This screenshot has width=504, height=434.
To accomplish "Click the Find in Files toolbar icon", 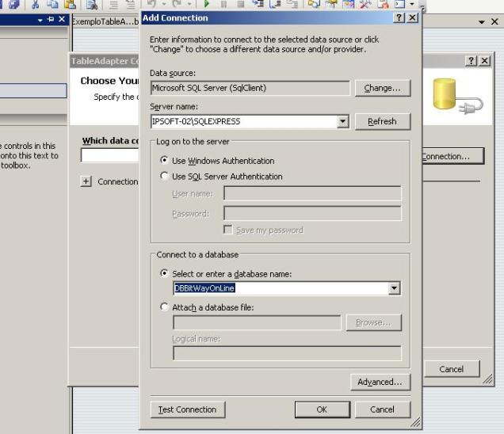I will coord(92,4).
